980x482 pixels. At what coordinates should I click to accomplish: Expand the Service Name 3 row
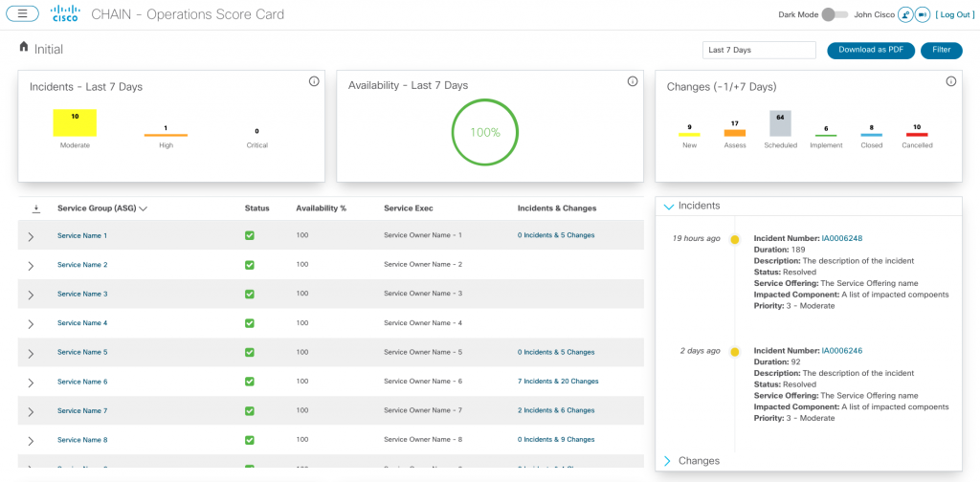31,295
